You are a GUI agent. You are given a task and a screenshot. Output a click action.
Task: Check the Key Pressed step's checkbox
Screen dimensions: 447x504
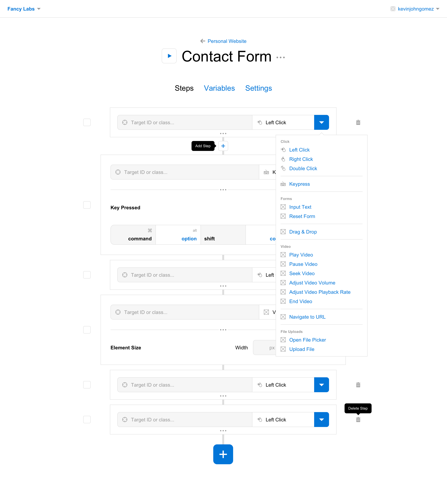87,205
